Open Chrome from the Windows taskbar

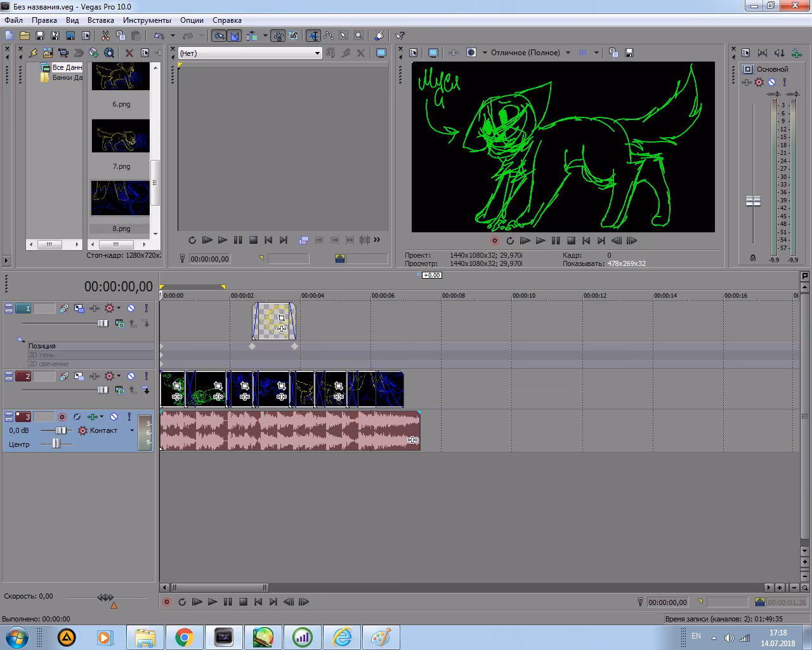pyautogui.click(x=185, y=637)
